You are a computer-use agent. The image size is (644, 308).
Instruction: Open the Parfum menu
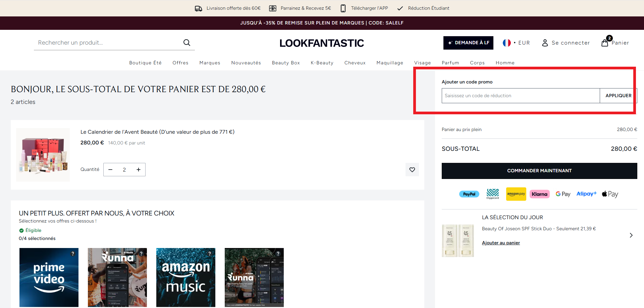(x=450, y=63)
